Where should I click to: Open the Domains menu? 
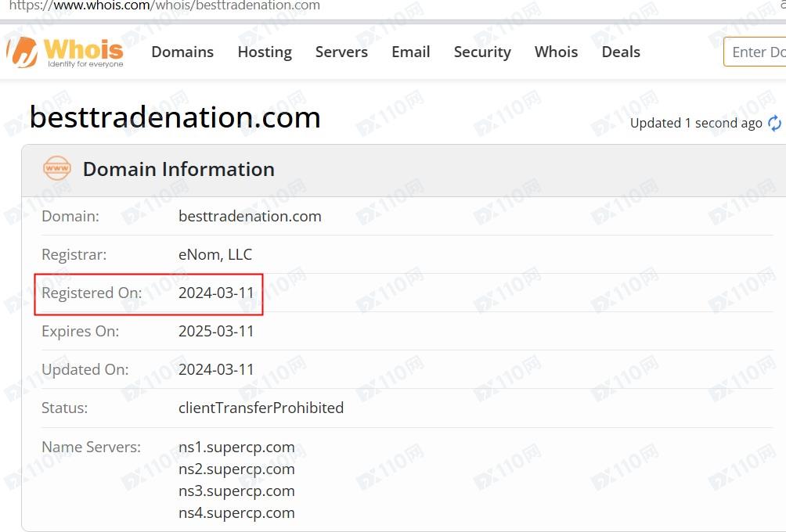click(182, 52)
